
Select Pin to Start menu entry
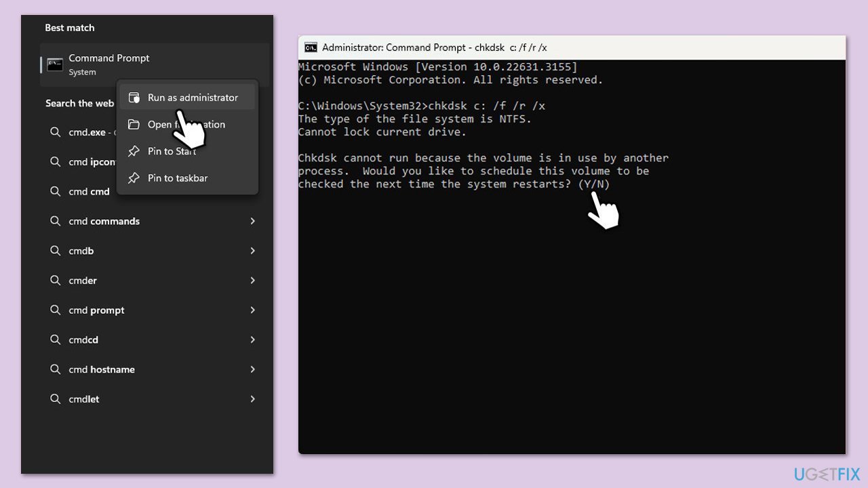point(172,151)
